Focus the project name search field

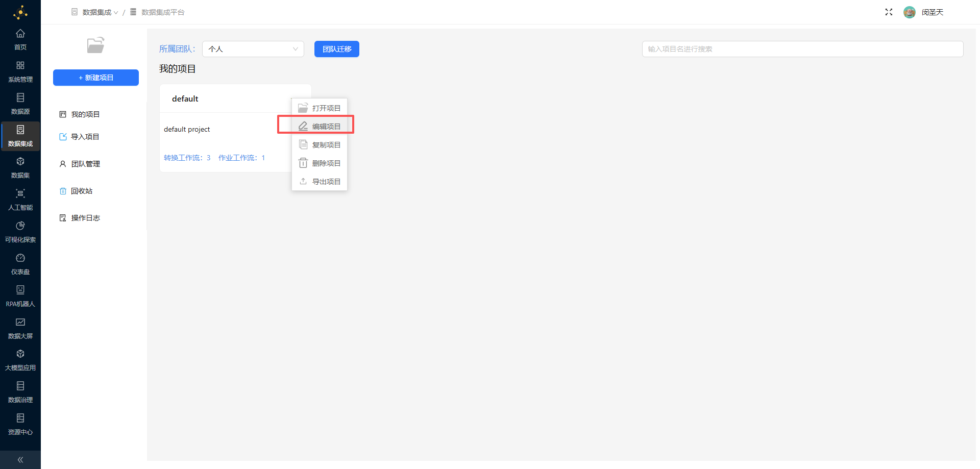pyautogui.click(x=802, y=49)
